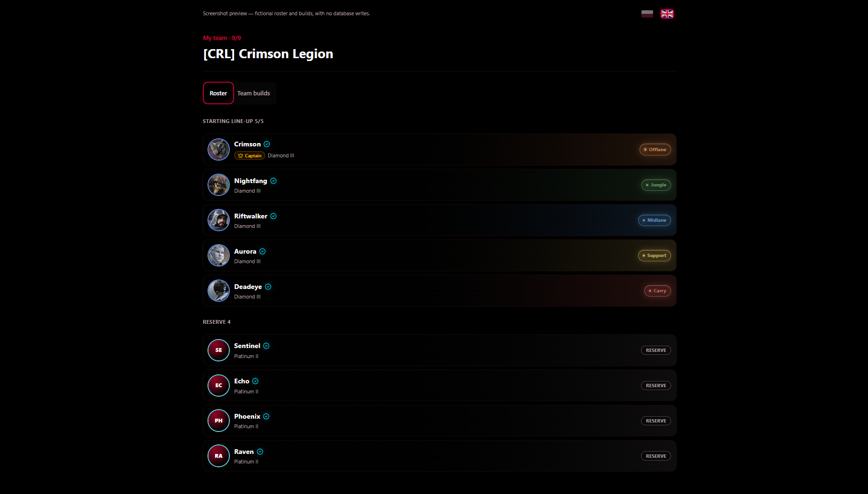Click the verified check icon beside Aurora
The image size is (868, 494).
tap(262, 251)
